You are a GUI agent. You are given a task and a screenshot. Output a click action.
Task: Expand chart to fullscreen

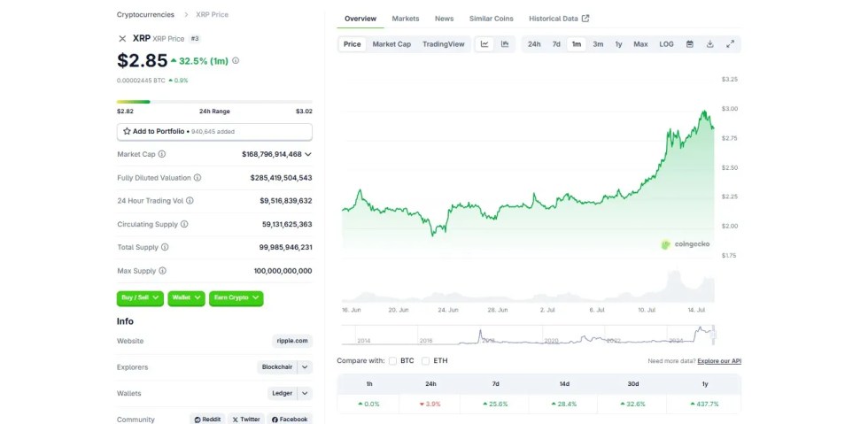pos(731,44)
